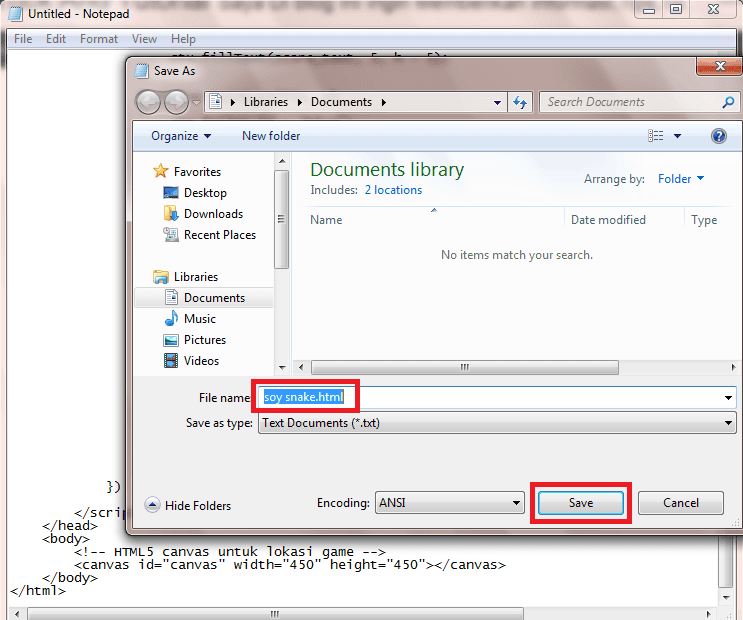Screen dimensions: 743x620
Task: Select Downloads in the navigation pane
Action: pos(213,214)
